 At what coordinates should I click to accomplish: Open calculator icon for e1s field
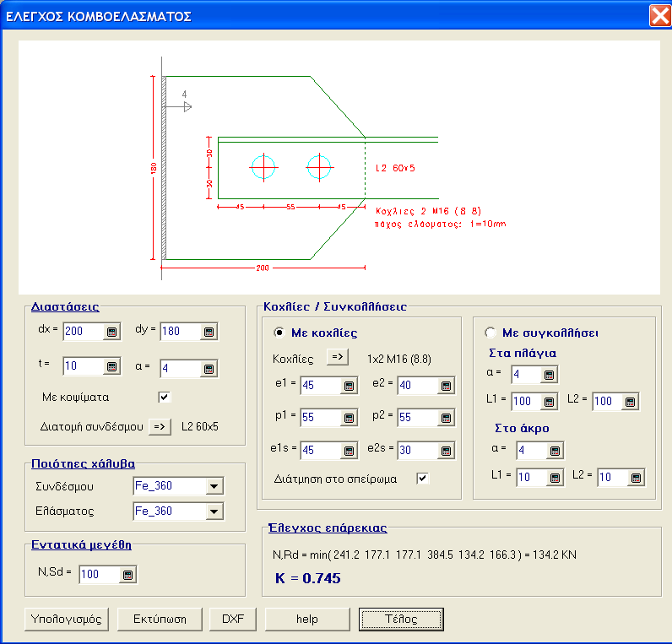[x=349, y=451]
